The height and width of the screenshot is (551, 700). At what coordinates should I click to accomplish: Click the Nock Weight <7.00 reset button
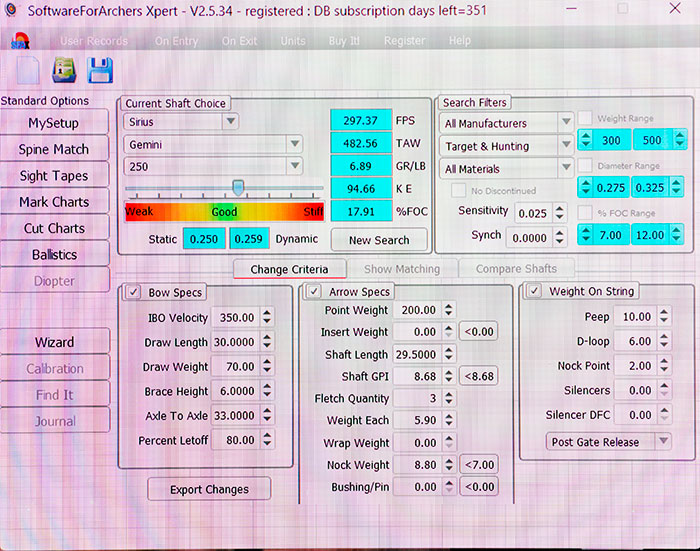pyautogui.click(x=479, y=465)
